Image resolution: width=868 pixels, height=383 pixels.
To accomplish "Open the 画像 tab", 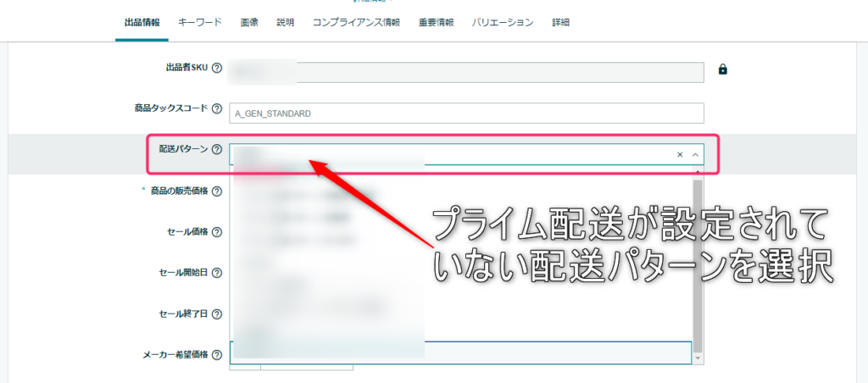I will [x=249, y=23].
